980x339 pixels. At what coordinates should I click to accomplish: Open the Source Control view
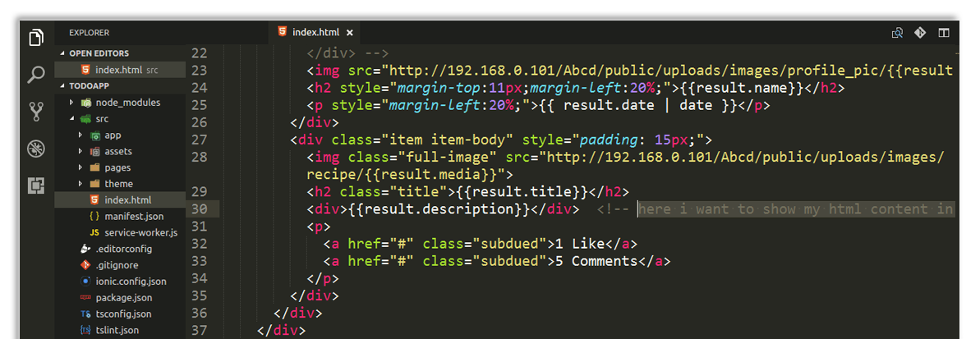coord(35,112)
